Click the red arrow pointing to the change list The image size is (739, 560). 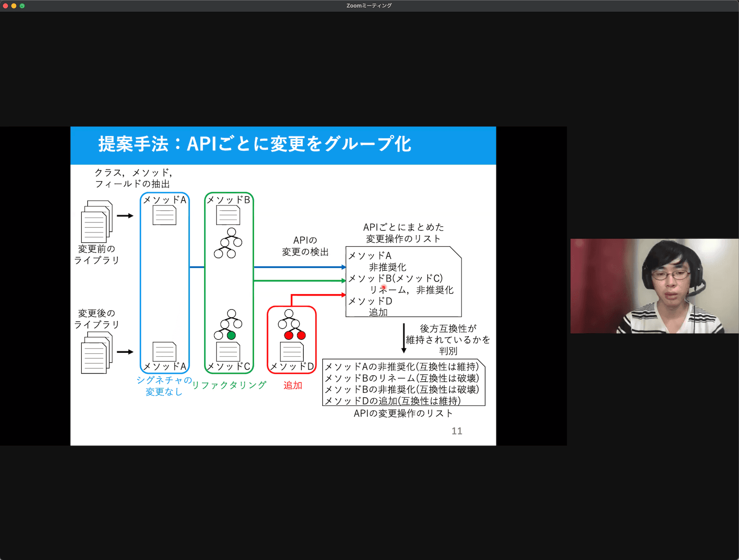tap(317, 295)
